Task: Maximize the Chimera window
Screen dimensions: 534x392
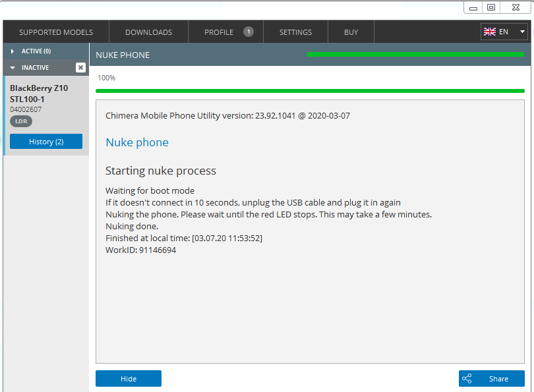Action: coord(491,7)
